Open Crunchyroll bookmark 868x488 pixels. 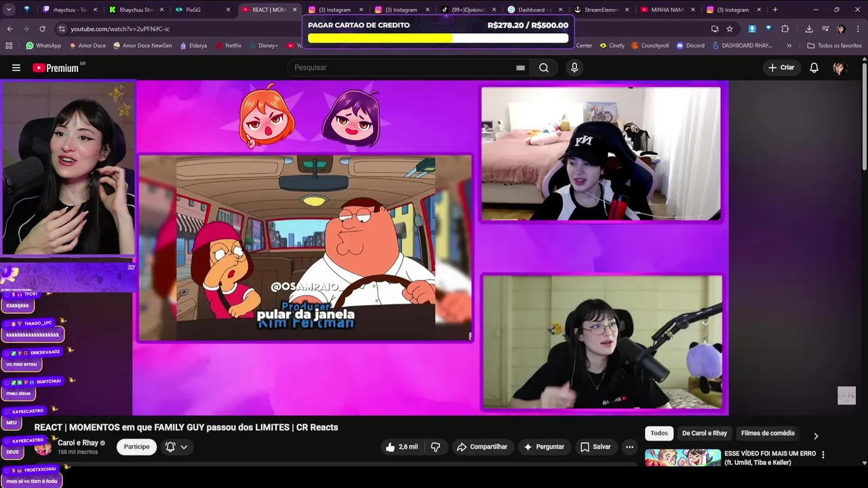tap(650, 45)
